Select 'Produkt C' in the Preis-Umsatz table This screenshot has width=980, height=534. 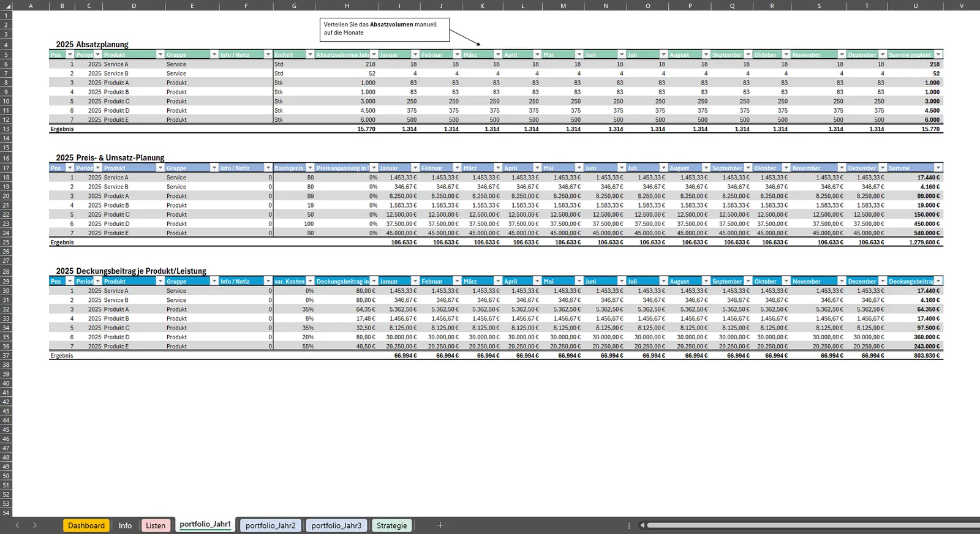pyautogui.click(x=116, y=215)
